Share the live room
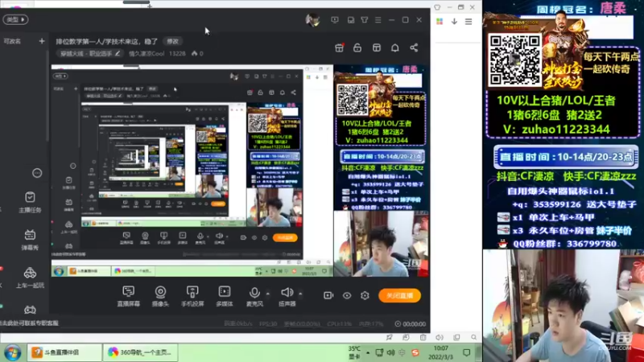The width and height of the screenshot is (644, 362). pyautogui.click(x=414, y=48)
